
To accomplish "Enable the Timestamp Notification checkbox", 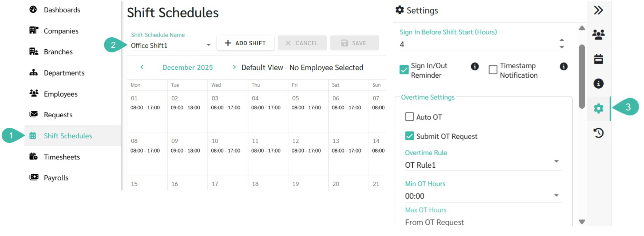I will [493, 70].
